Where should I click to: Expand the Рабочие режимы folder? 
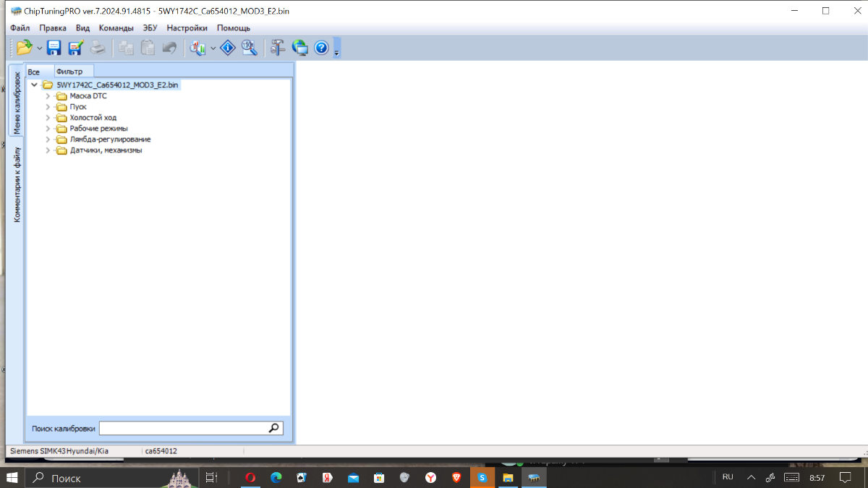coord(48,128)
